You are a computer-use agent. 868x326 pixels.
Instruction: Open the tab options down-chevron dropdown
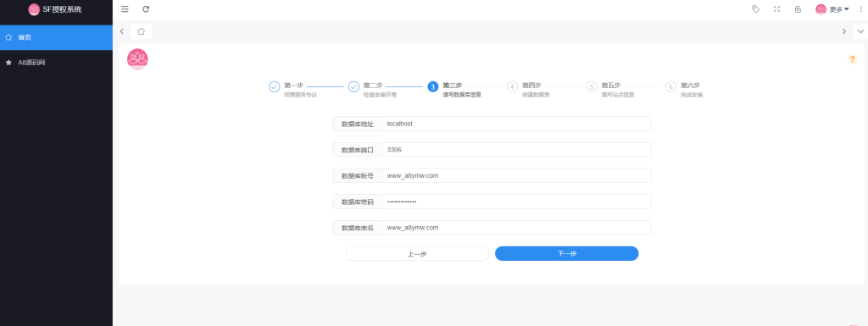tap(860, 31)
